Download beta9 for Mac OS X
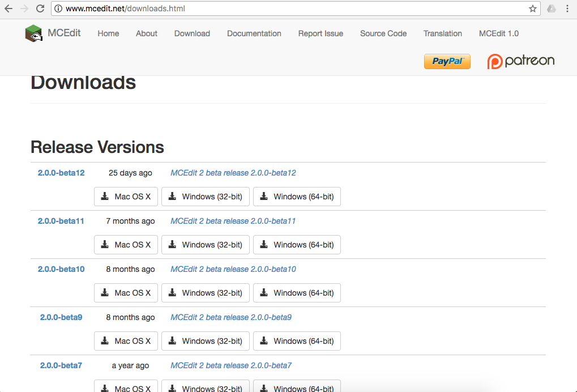This screenshot has width=577, height=392. click(x=126, y=341)
